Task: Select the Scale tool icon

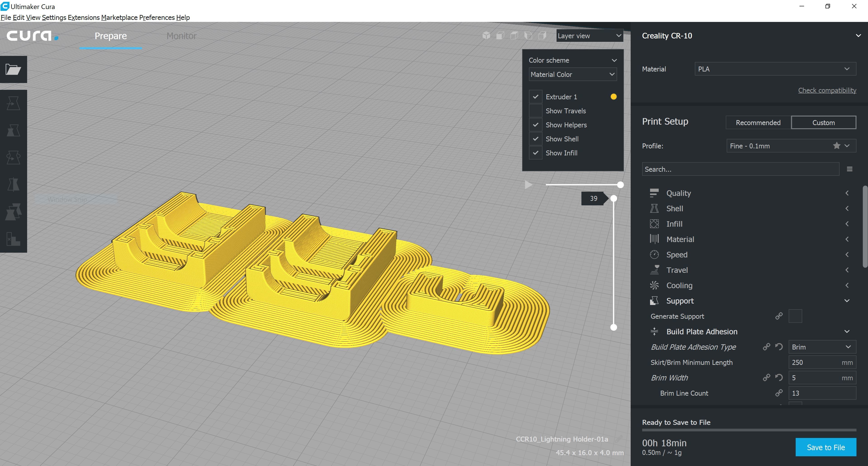Action: click(x=13, y=131)
